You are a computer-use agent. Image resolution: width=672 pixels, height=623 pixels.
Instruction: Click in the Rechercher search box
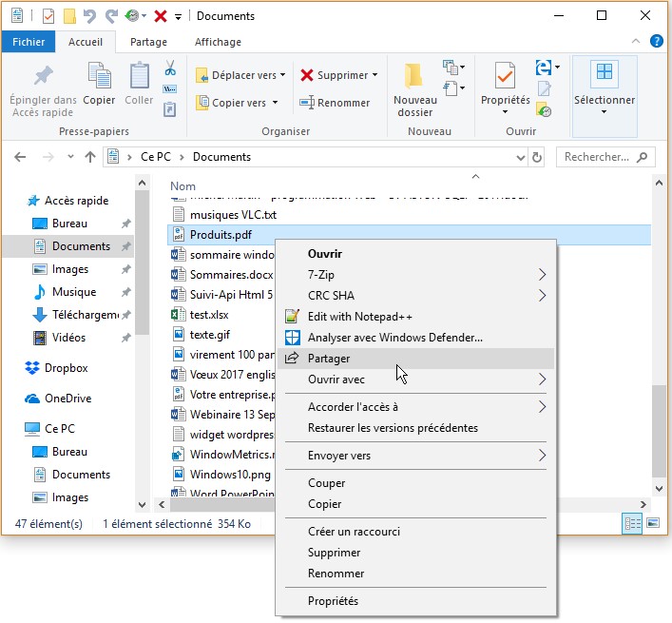(x=604, y=157)
